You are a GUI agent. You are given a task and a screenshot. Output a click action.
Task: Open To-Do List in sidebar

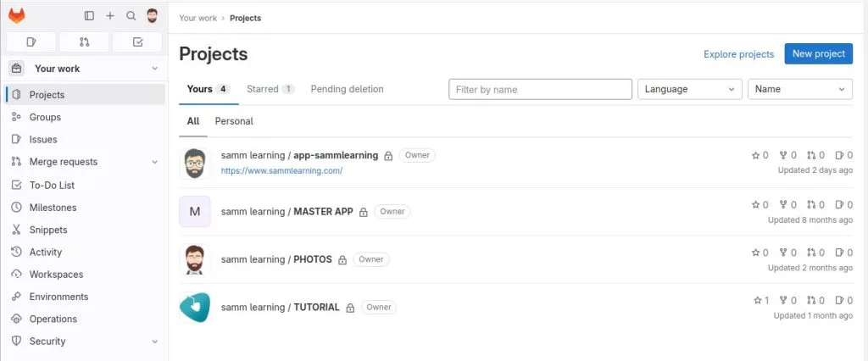click(86, 185)
